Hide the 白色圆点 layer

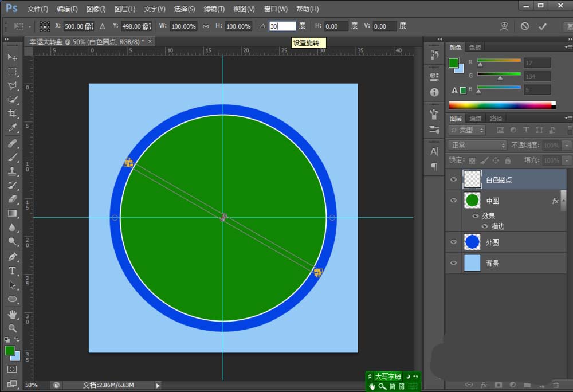[x=454, y=179]
